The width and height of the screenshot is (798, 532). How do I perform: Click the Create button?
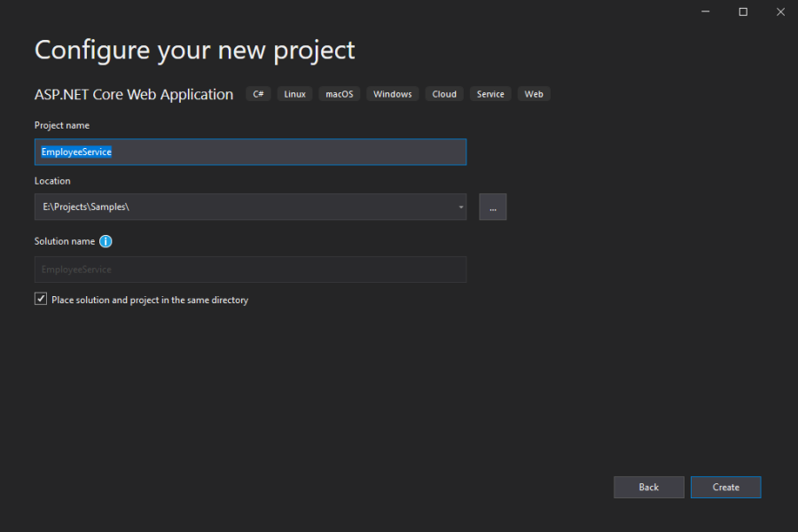click(x=725, y=487)
